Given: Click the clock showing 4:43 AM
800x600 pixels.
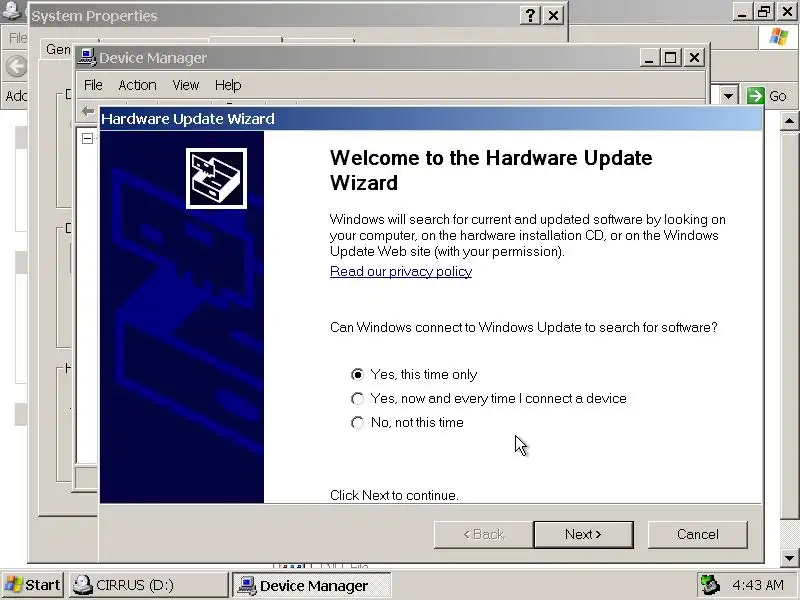Looking at the screenshot, I should pyautogui.click(x=758, y=585).
